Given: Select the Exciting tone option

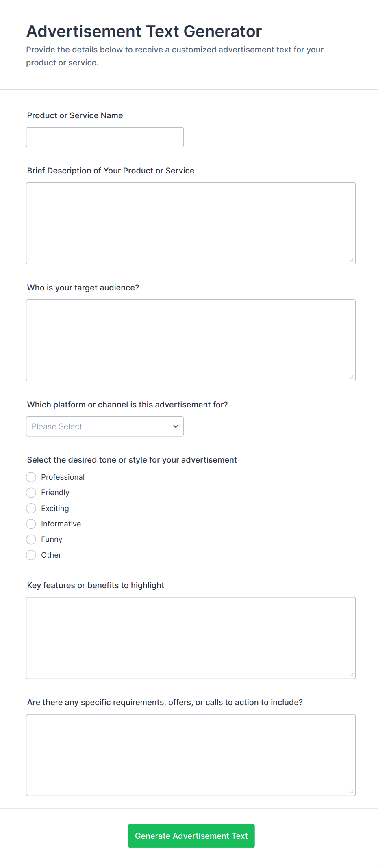Looking at the screenshot, I should click(x=31, y=508).
